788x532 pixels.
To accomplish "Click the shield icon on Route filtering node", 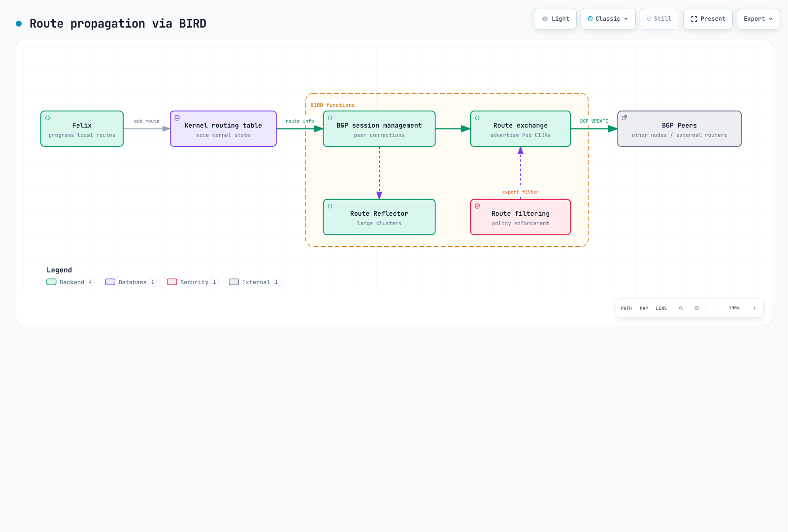I will (x=477, y=206).
